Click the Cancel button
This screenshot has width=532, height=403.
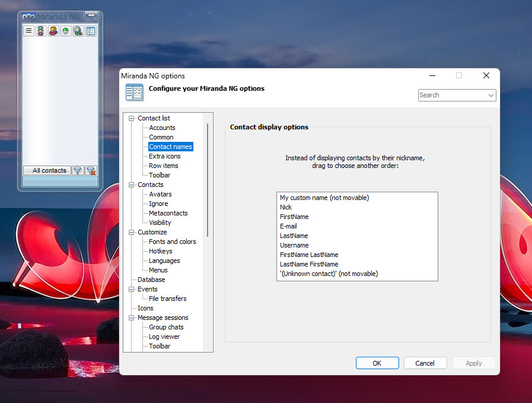425,363
